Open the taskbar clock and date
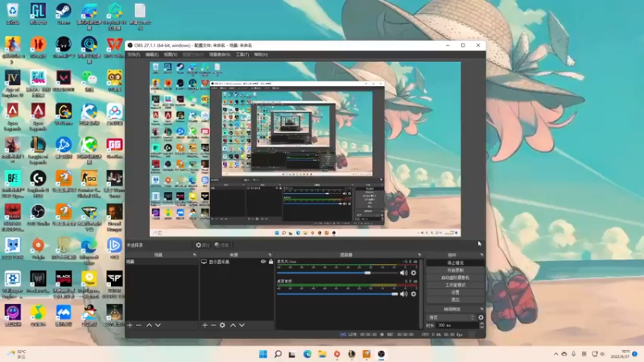 (x=621, y=354)
